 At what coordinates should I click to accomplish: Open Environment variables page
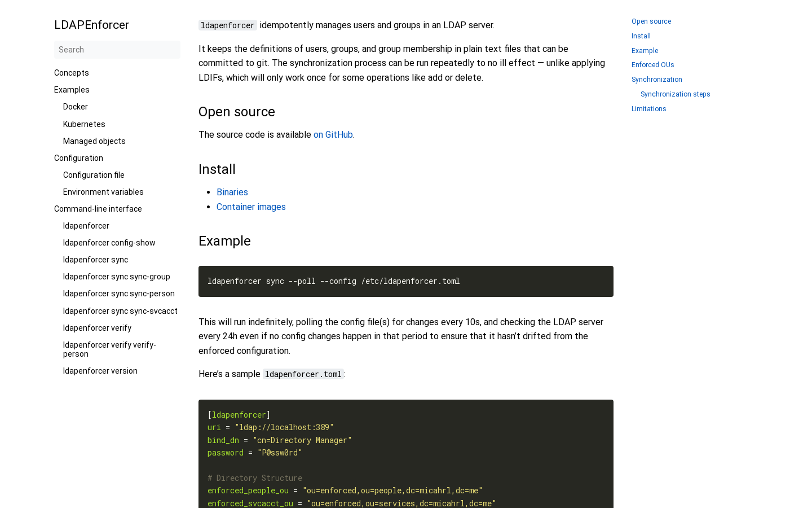[103, 192]
